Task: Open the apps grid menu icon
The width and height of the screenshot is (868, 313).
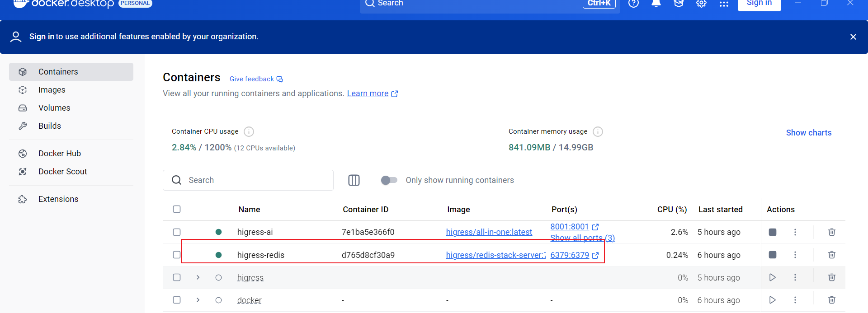Action: pos(724,4)
